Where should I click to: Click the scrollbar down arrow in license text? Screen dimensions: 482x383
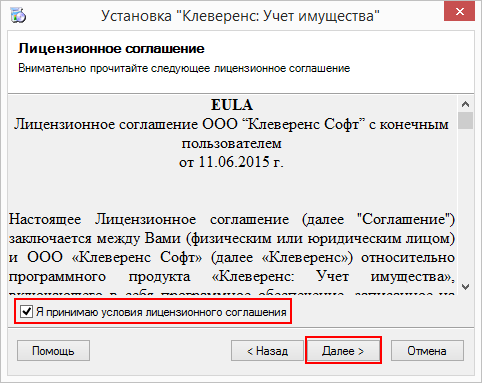[x=465, y=286]
